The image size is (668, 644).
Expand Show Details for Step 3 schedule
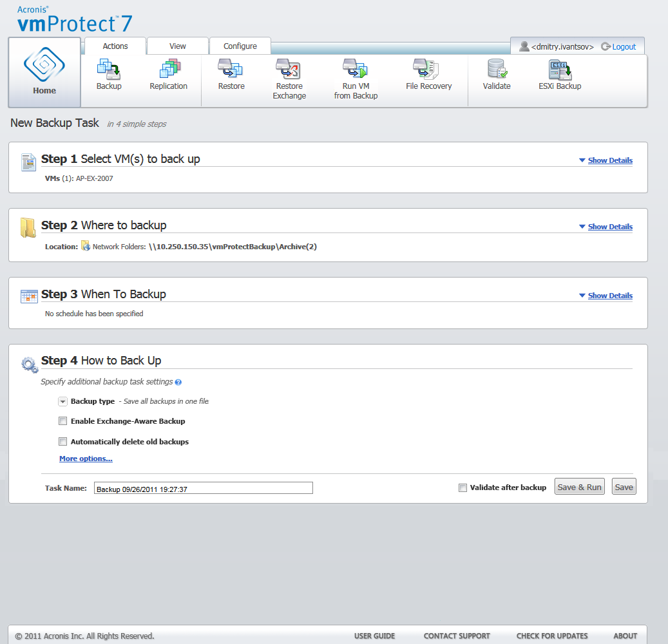tap(609, 296)
